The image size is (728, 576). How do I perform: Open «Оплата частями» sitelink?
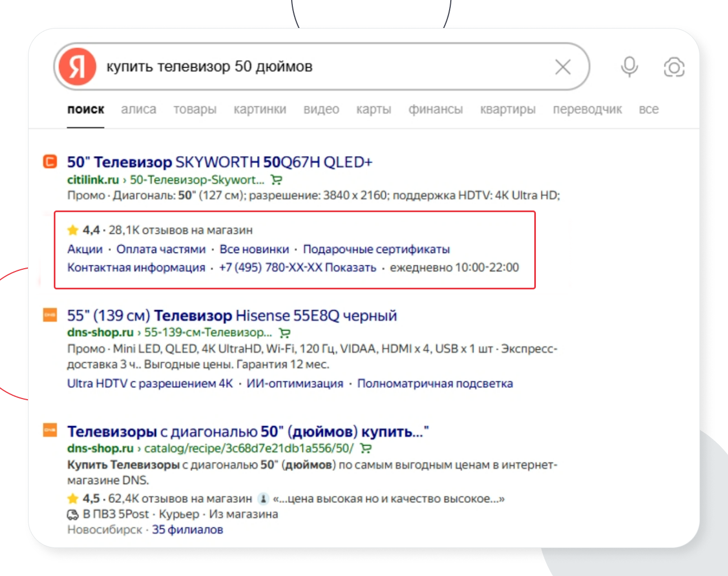point(161,249)
